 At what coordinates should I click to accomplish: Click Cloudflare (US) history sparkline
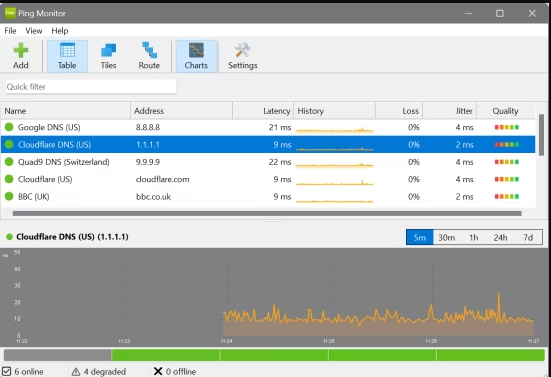(335, 182)
